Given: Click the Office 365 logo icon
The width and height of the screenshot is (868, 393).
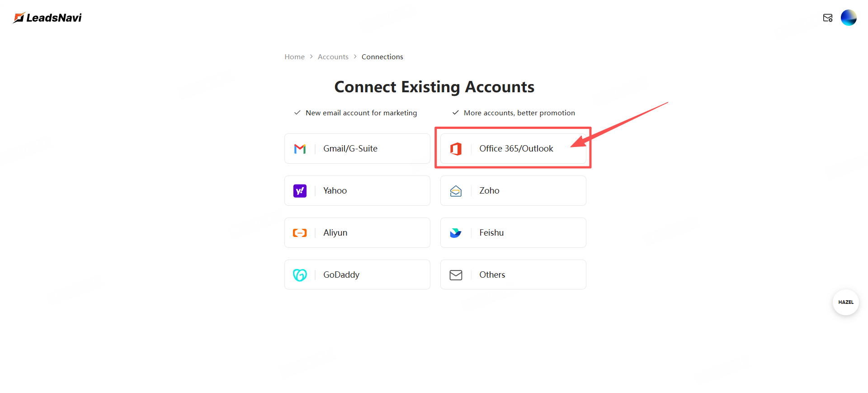Looking at the screenshot, I should [456, 149].
